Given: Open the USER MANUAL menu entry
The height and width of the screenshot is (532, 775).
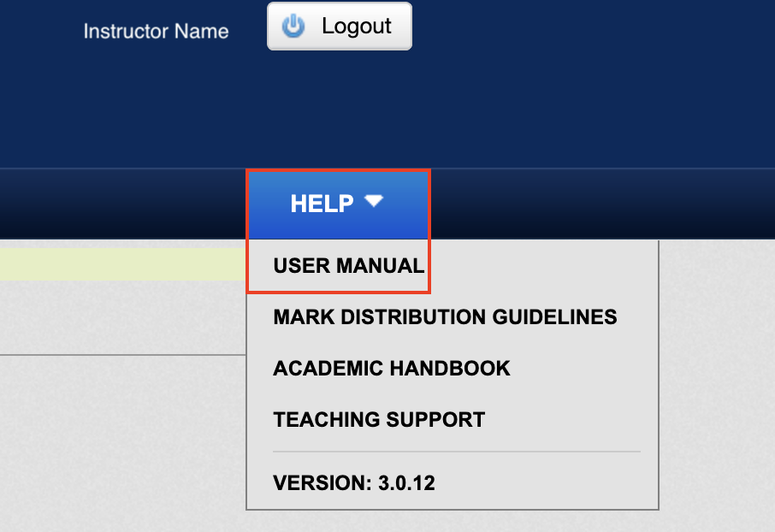Looking at the screenshot, I should pos(348,265).
